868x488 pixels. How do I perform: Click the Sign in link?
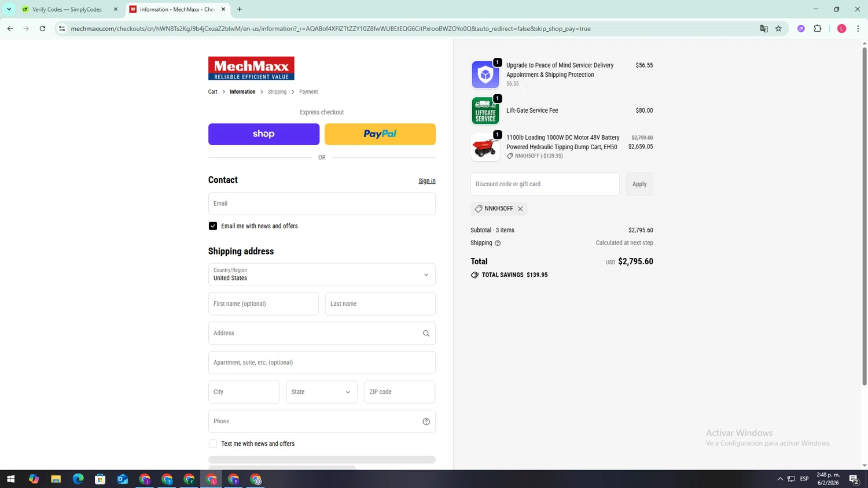[x=427, y=181]
